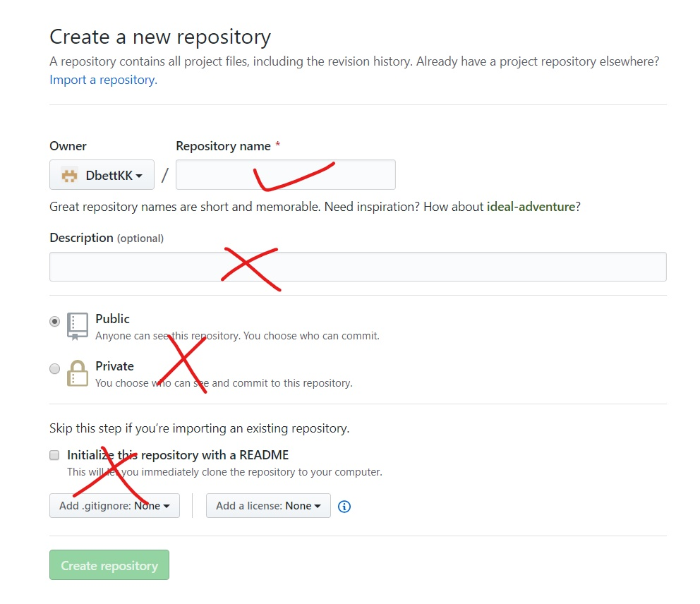
Task: Open the Add a license dropdown
Action: (268, 506)
